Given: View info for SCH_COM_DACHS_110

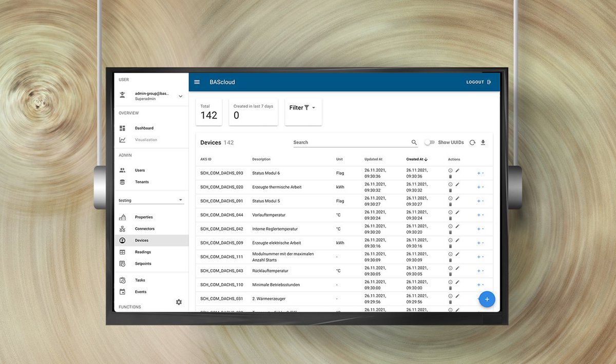Looking at the screenshot, I should pos(450,281).
